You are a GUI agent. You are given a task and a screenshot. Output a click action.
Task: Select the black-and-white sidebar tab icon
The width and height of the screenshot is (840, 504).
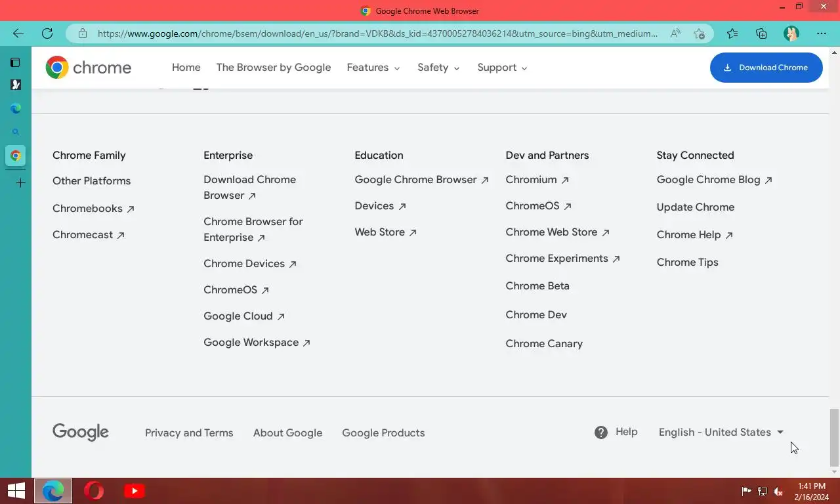16,85
